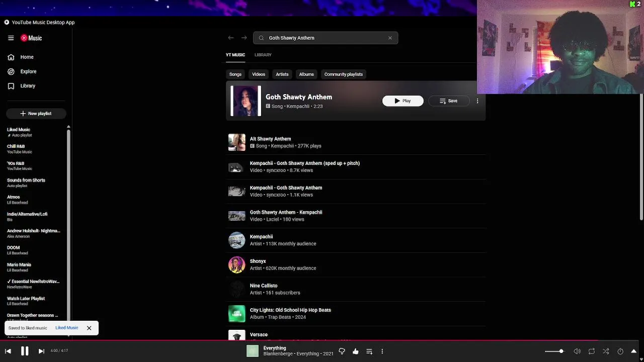Image resolution: width=644 pixels, height=362 pixels.
Task: Filter results by Community playlists
Action: 344,74
